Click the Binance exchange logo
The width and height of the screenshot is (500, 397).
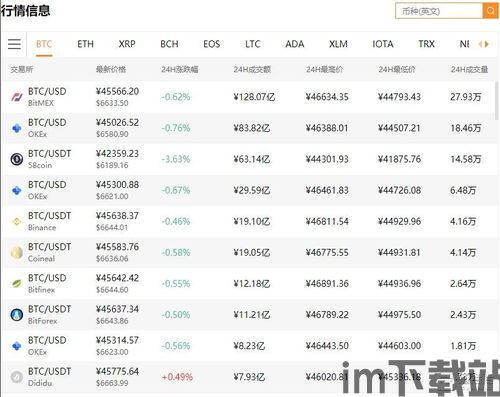click(17, 221)
